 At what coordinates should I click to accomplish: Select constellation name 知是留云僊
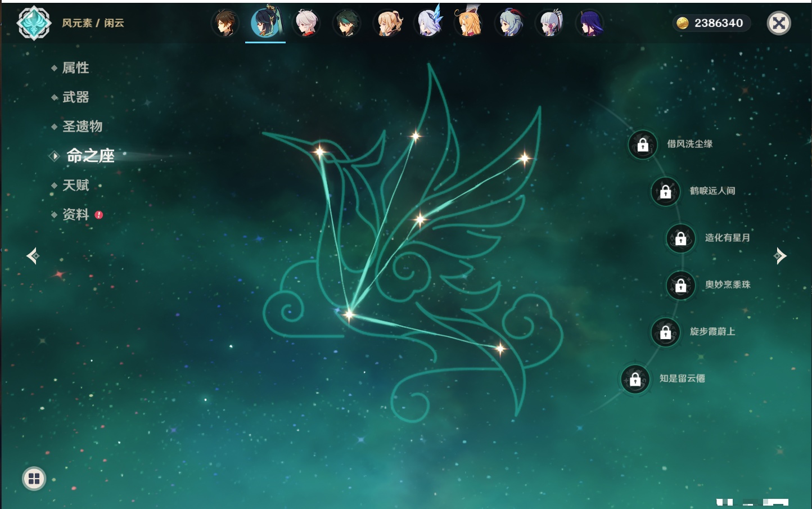pos(682,379)
